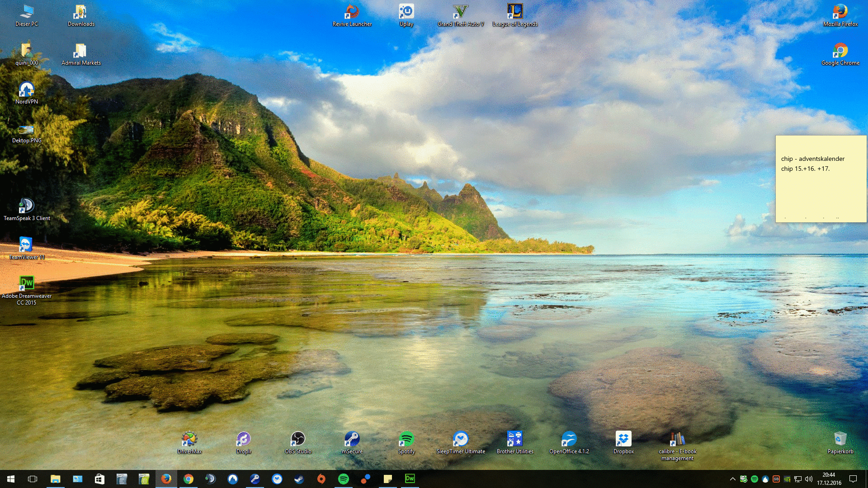Click sticky note line "chip 15.+16. +17."
The width and height of the screenshot is (868, 488).
click(x=806, y=169)
